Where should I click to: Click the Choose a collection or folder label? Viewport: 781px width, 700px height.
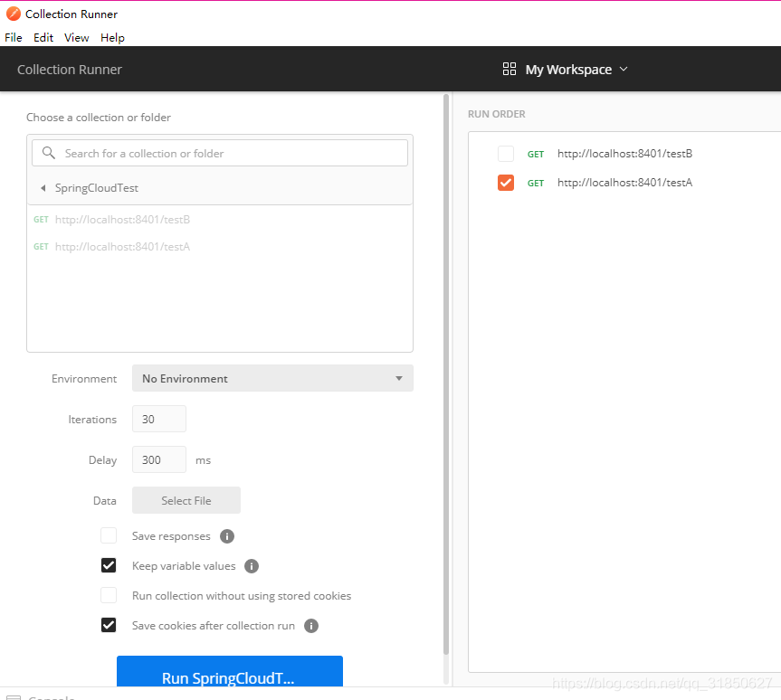coord(99,118)
